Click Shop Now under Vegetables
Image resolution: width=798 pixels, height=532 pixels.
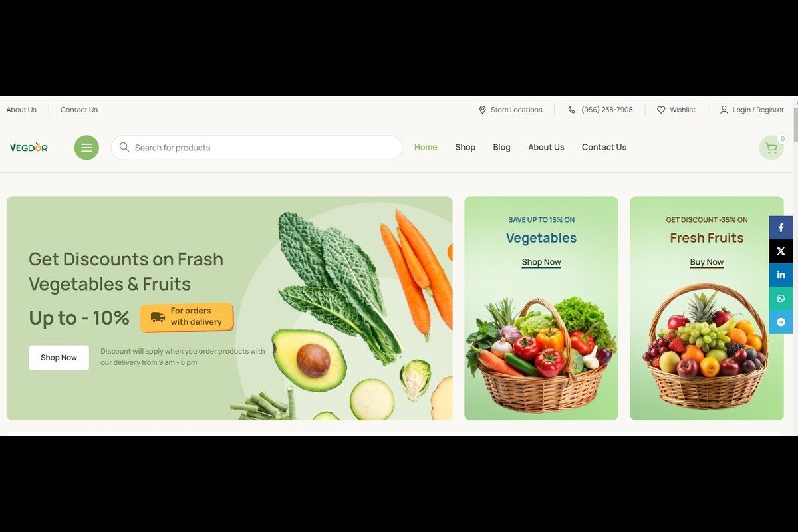coord(541,262)
